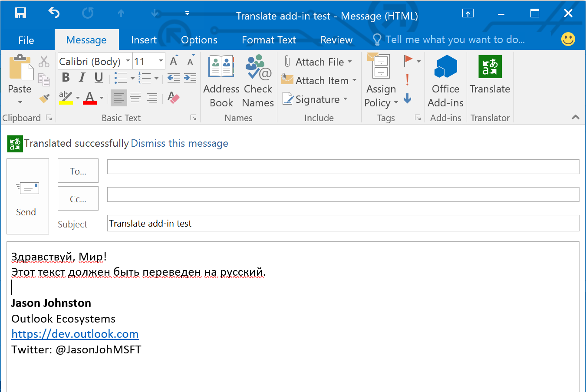
Task: Click Attach Item
Action: tap(319, 80)
